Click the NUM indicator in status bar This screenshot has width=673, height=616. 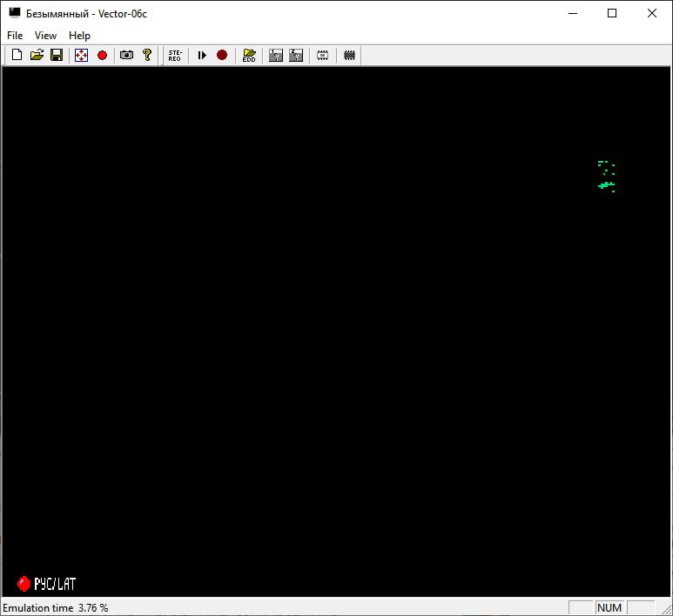tap(609, 607)
